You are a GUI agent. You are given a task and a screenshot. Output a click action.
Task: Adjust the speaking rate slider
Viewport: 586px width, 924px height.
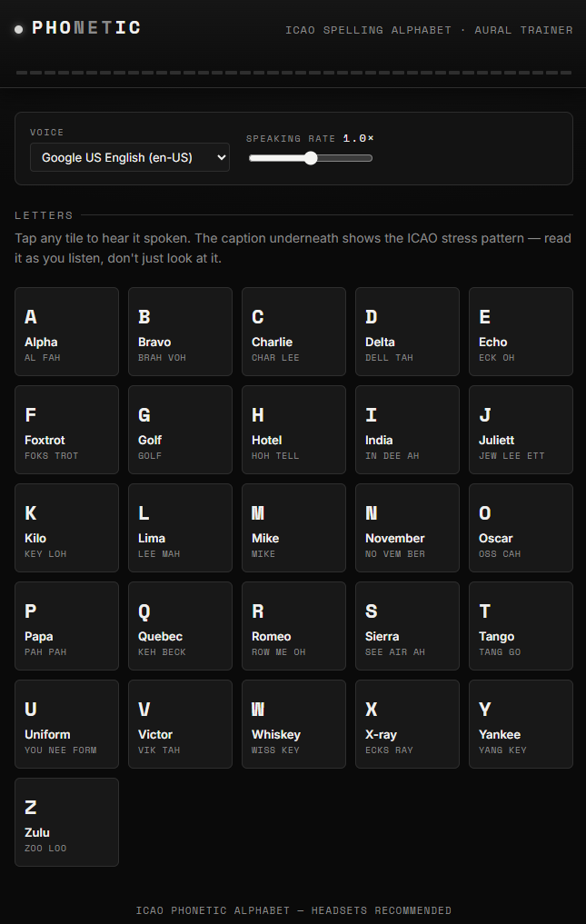[311, 158]
